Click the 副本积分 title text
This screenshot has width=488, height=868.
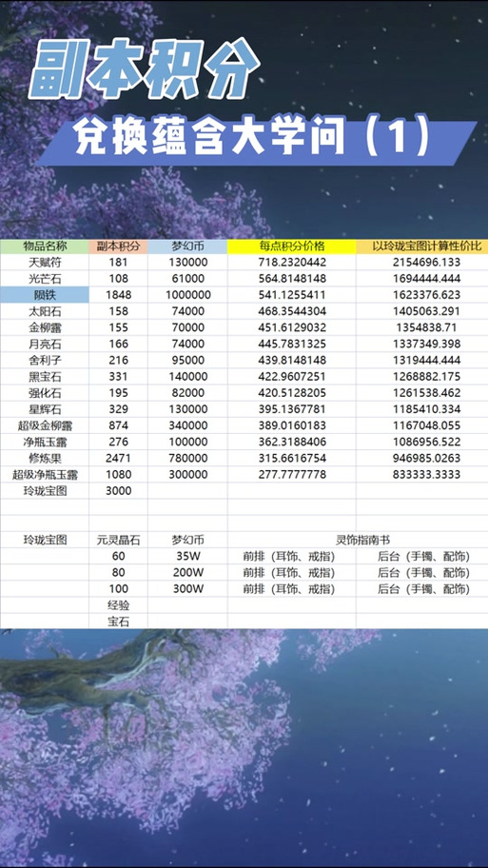pos(145,69)
